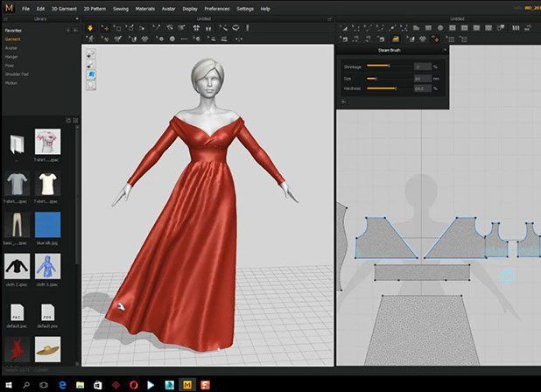Viewport: 541px width, 392px height.
Task: Adjust the Hardness slider
Action: tap(395, 87)
